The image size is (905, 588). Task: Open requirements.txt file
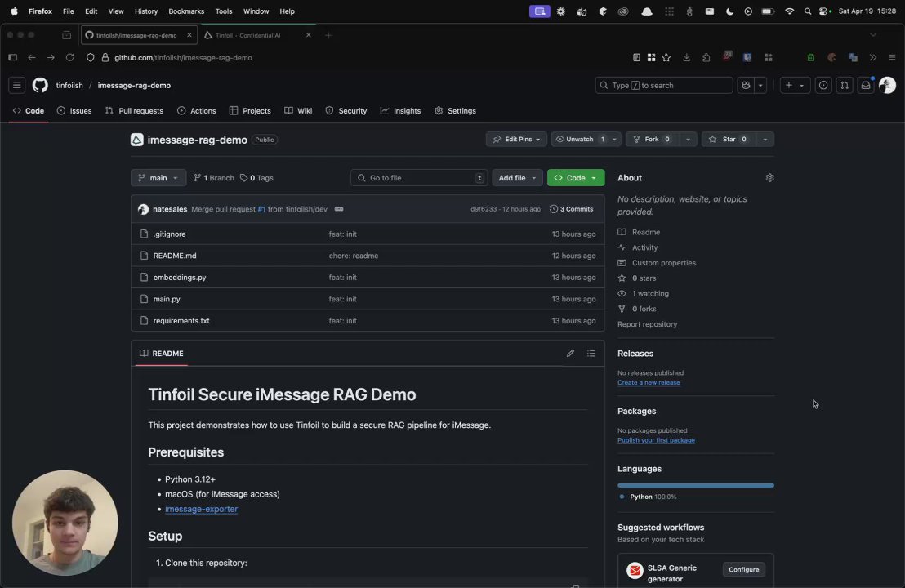pos(181,321)
